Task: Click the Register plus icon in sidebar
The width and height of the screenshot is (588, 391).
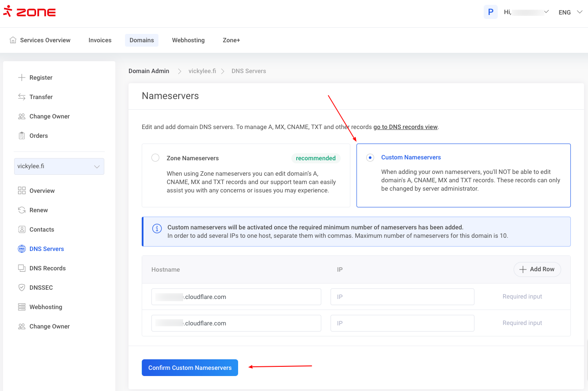Action: (x=22, y=77)
